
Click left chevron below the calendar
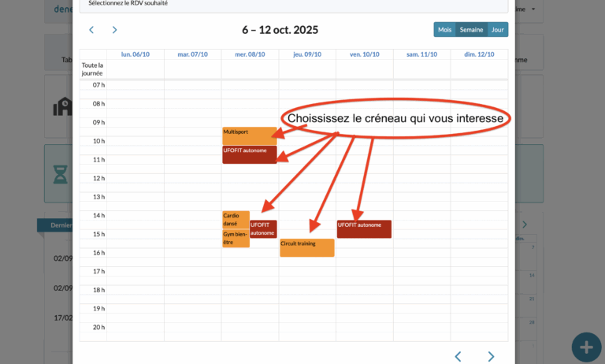(x=458, y=356)
